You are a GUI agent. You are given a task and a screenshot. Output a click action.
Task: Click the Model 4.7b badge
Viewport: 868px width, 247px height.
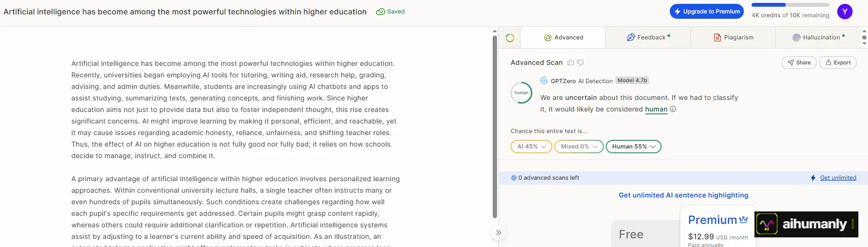click(x=632, y=80)
